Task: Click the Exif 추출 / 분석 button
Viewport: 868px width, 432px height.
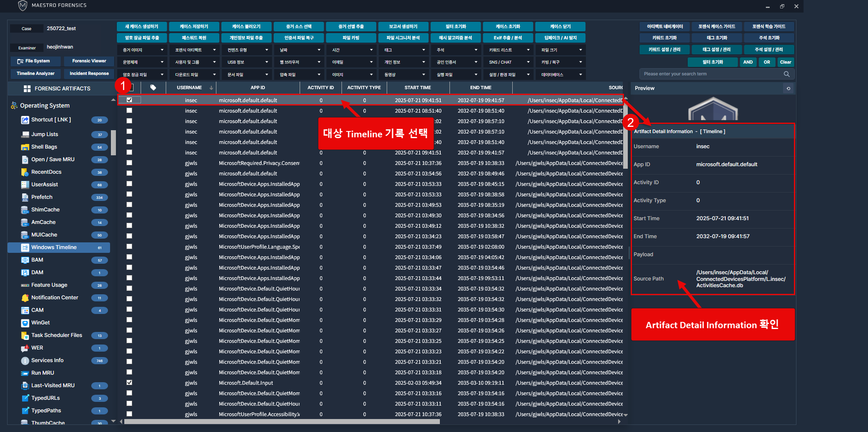Action: (508, 38)
